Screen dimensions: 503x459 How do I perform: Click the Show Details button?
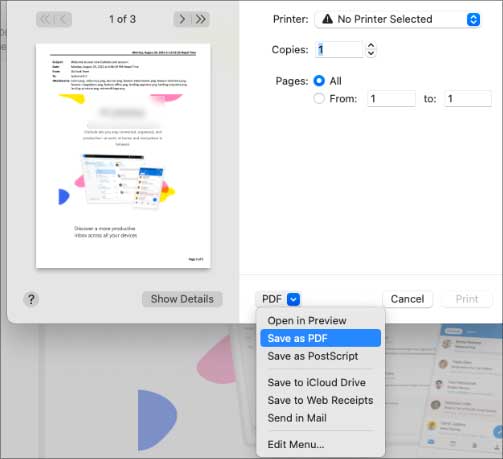point(182,299)
